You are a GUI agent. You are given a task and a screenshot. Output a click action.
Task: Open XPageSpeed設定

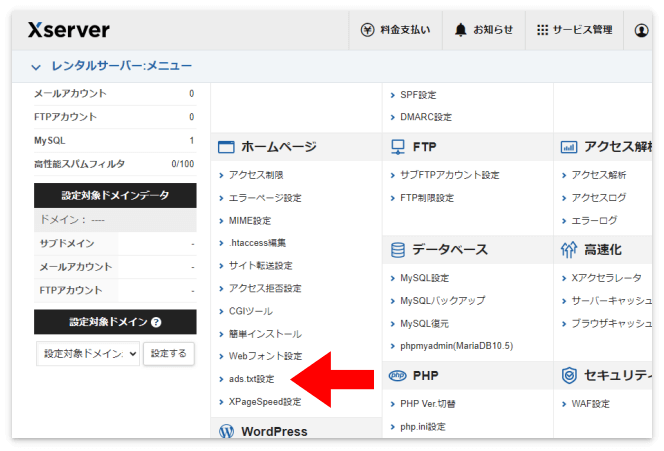[x=265, y=402]
